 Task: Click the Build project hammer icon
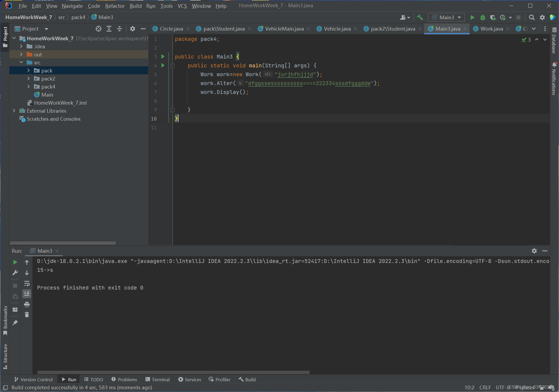420,17
